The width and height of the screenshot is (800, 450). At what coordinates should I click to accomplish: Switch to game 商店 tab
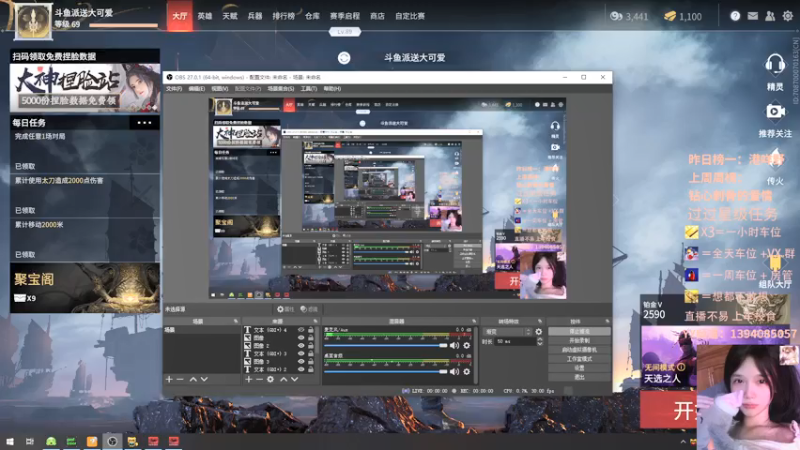[x=377, y=16]
